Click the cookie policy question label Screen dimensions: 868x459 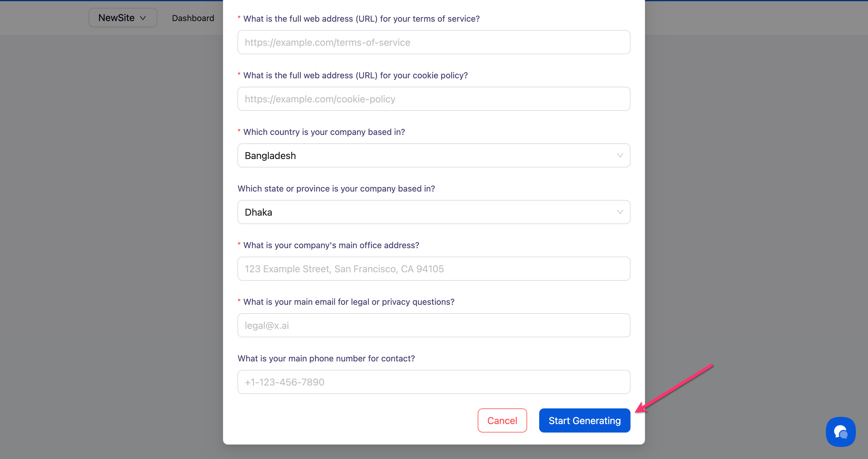pyautogui.click(x=355, y=75)
